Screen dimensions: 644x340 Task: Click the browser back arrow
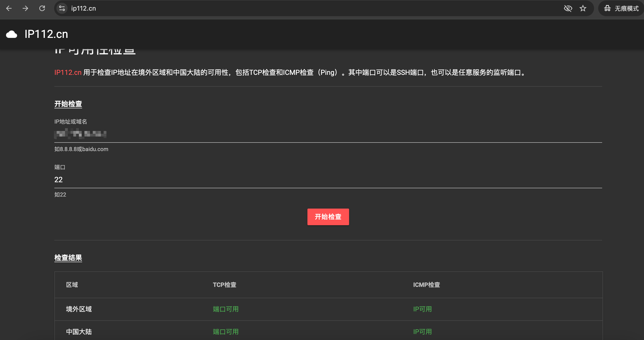pyautogui.click(x=9, y=9)
